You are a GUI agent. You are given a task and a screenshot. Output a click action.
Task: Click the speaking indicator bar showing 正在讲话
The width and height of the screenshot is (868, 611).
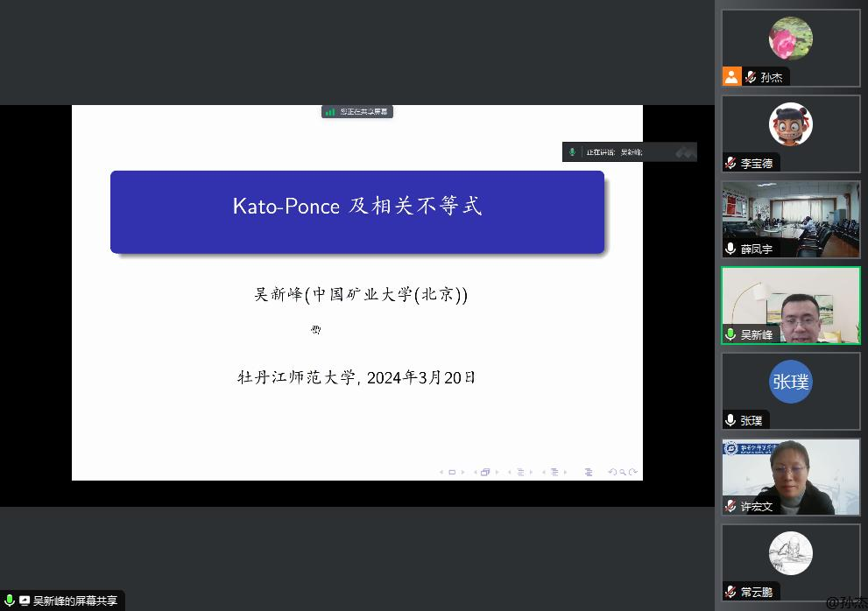pyautogui.click(x=629, y=152)
